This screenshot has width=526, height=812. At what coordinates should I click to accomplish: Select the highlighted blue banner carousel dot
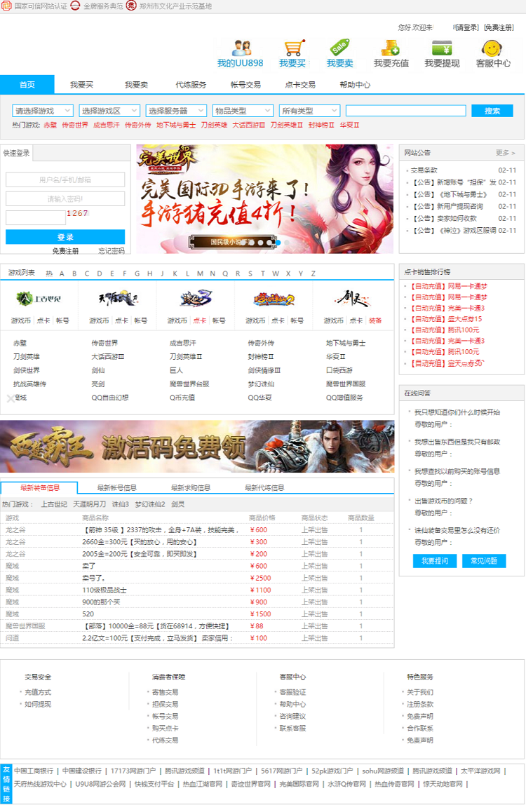278,243
